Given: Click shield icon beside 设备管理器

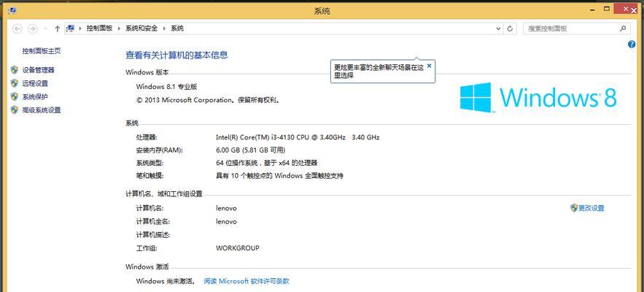Looking at the screenshot, I should (15, 70).
